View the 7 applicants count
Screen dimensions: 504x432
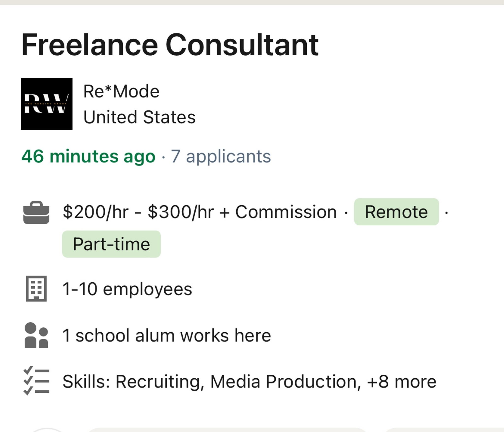(x=221, y=156)
